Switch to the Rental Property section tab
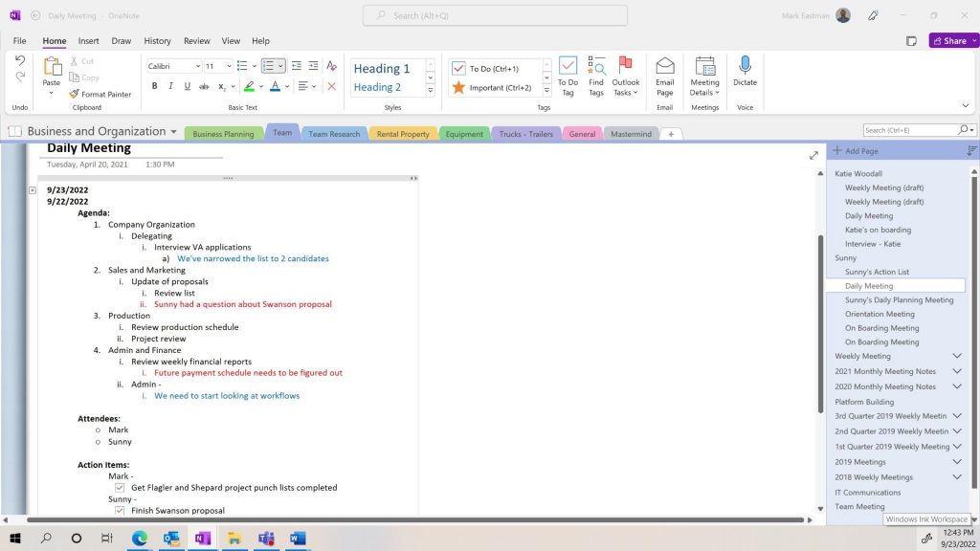Viewport: 980px width, 551px height. (402, 134)
